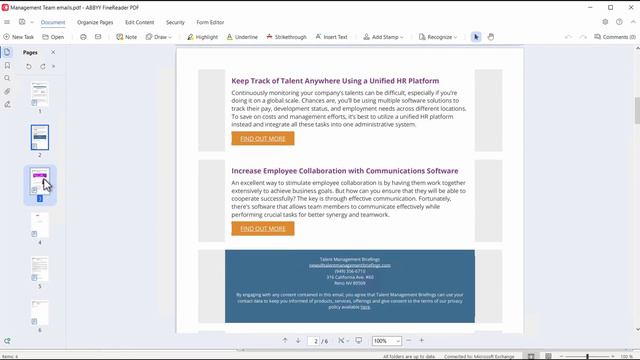Open the Search panel icon
Viewport: 640px width, 360px height.
pyautogui.click(x=7, y=78)
